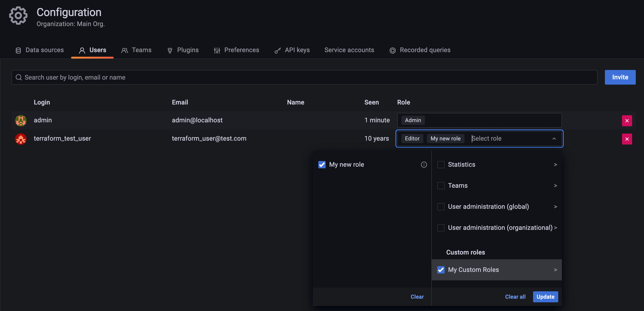Collapse the role picker with the chevron
644x311 pixels.
[x=554, y=139]
